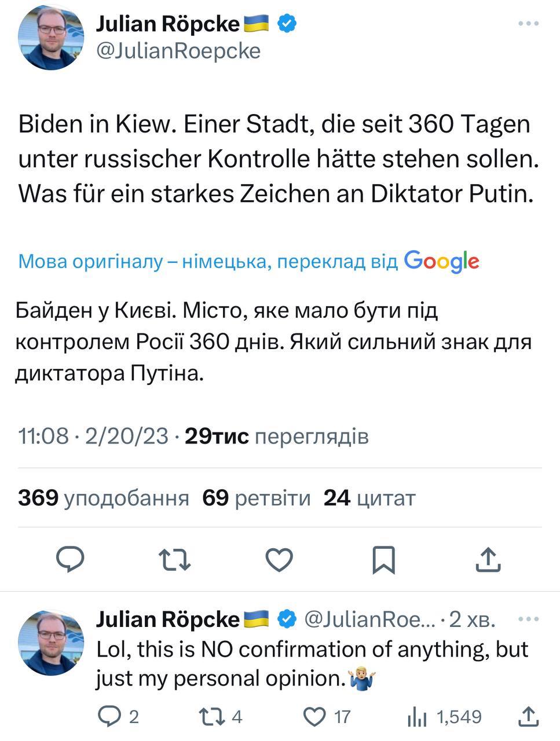Image resolution: width=560 pixels, height=741 pixels.
Task: Click the blue verified badge beside Julian Röpcke
Action: pyautogui.click(x=288, y=24)
